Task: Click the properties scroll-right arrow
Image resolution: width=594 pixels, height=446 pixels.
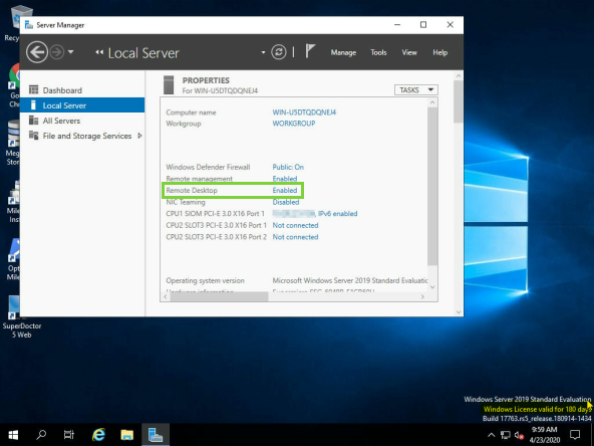Action: point(422,297)
